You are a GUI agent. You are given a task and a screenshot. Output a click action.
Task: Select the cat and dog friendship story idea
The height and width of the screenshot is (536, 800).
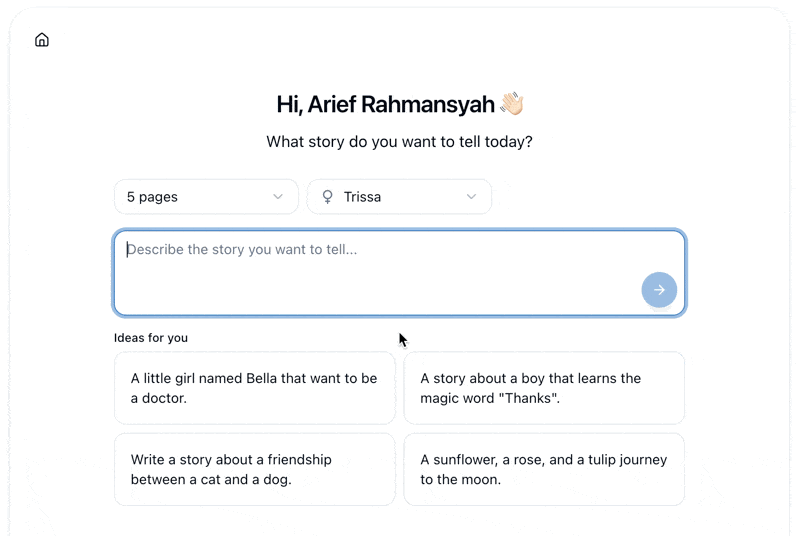(255, 469)
